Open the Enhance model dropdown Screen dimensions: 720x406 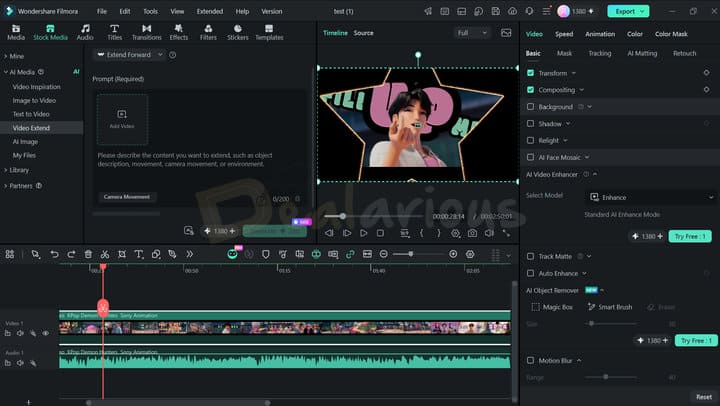tap(651, 197)
